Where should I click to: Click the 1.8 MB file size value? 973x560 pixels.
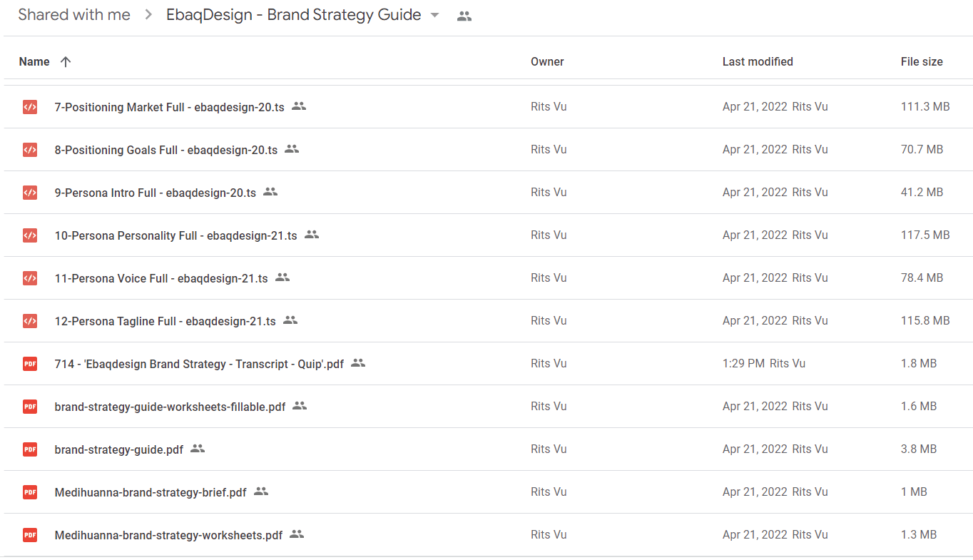pyautogui.click(x=919, y=364)
